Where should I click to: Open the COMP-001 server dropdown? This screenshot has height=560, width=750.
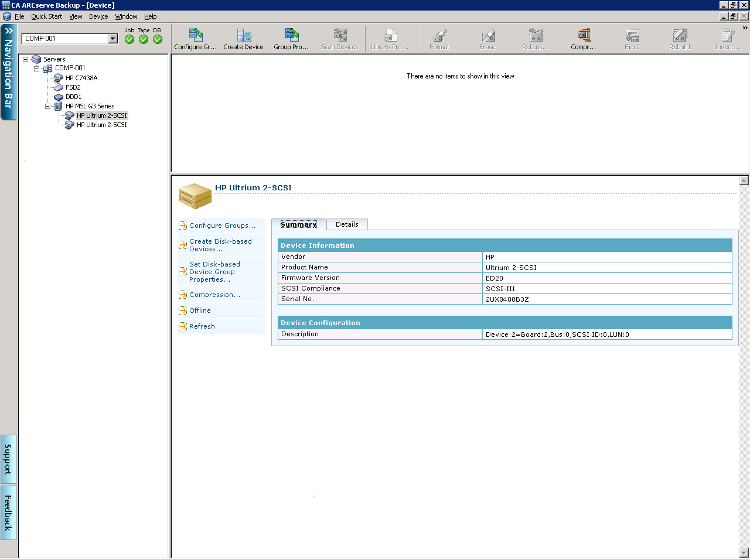click(x=113, y=39)
